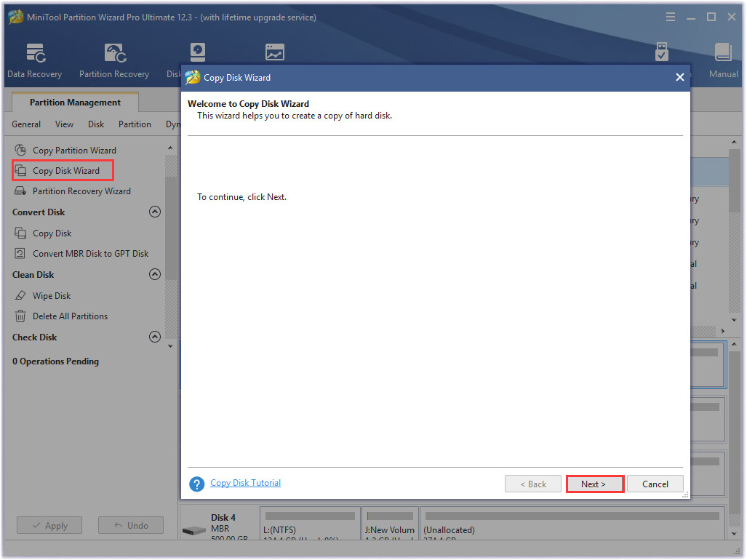Click the Space Analyzer image icon
This screenshot has height=560, width=747.
(x=275, y=52)
